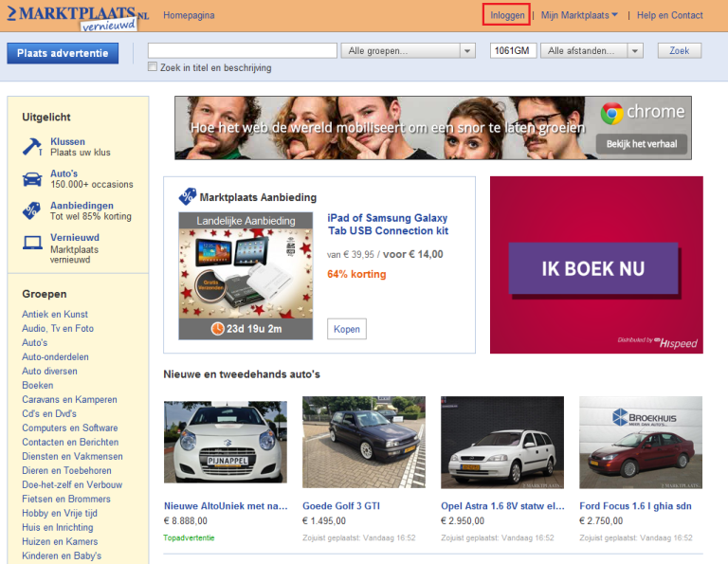Click the price € 8.888,00
Image resolution: width=728 pixels, height=564 pixels.
[x=186, y=520]
